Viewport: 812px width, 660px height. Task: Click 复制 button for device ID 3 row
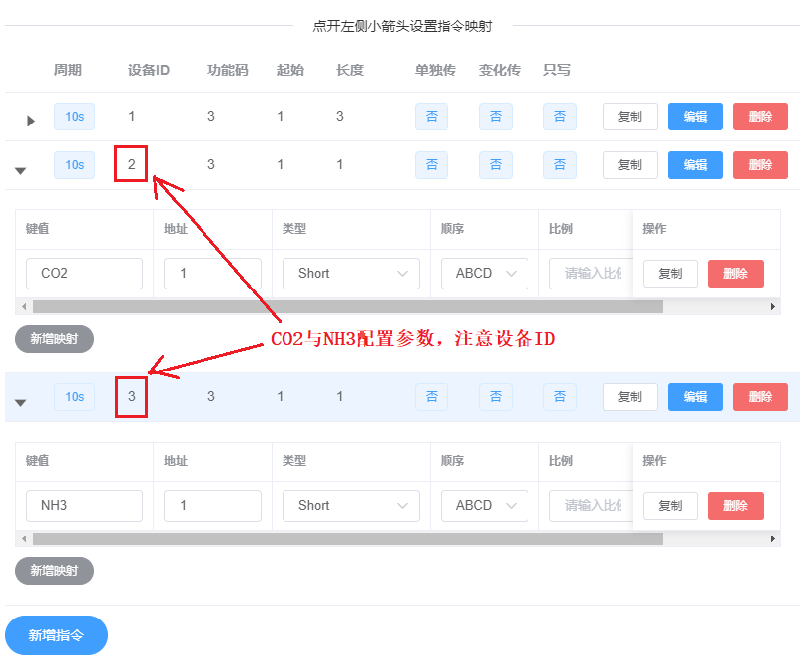pos(629,397)
